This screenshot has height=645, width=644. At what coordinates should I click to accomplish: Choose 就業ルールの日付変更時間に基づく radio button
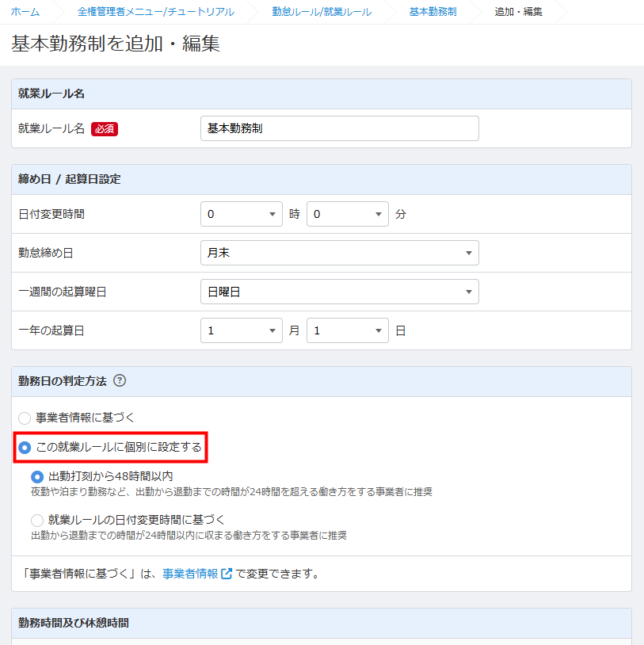(37, 520)
